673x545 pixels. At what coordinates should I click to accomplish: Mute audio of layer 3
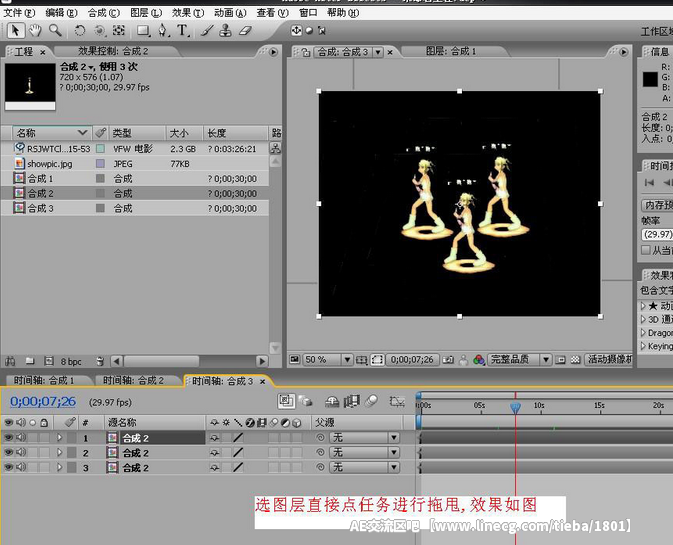pos(21,467)
